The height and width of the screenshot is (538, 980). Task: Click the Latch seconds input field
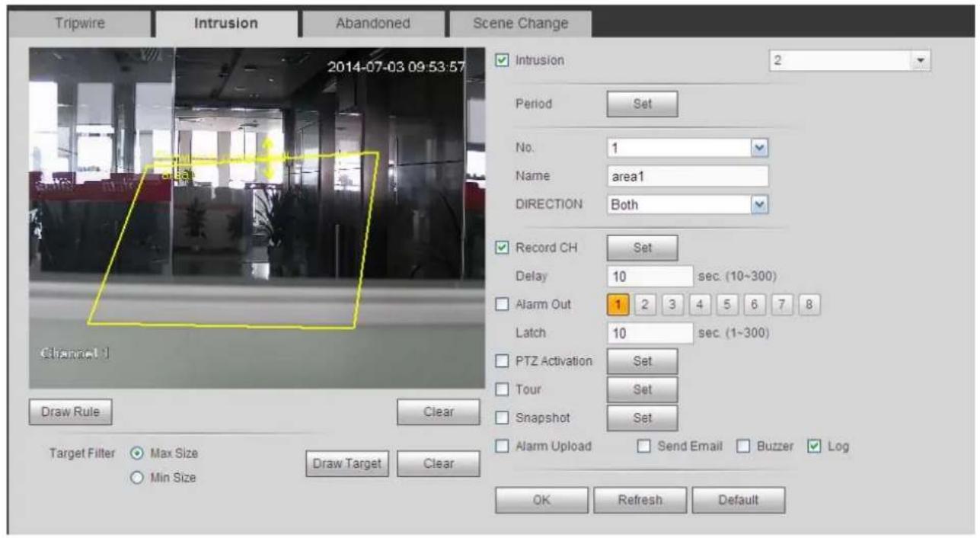(650, 334)
